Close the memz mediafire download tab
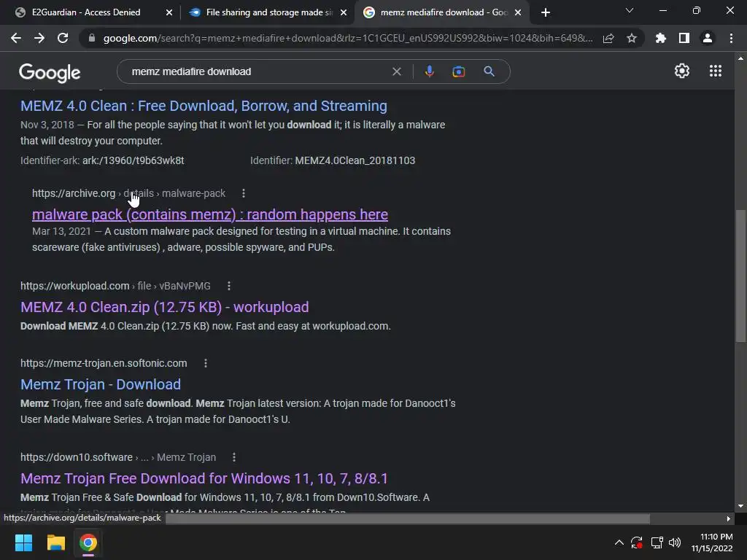The height and width of the screenshot is (560, 747). [518, 13]
